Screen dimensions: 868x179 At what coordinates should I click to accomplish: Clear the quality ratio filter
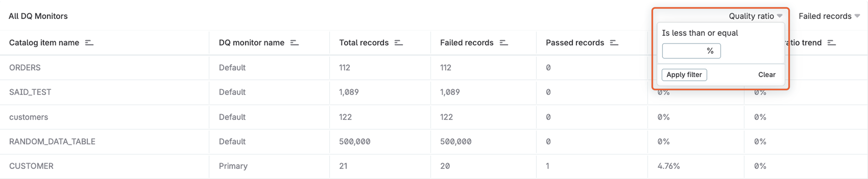coord(767,75)
